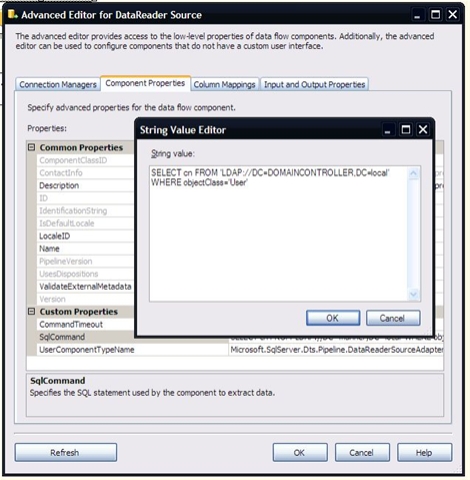Click the string value scrollbar down arrow
Screen dimensions: 470x480
click(x=414, y=294)
